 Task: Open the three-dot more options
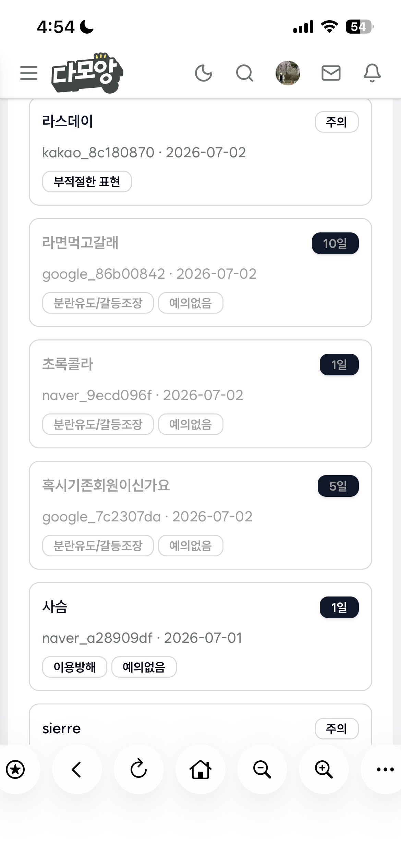385,769
